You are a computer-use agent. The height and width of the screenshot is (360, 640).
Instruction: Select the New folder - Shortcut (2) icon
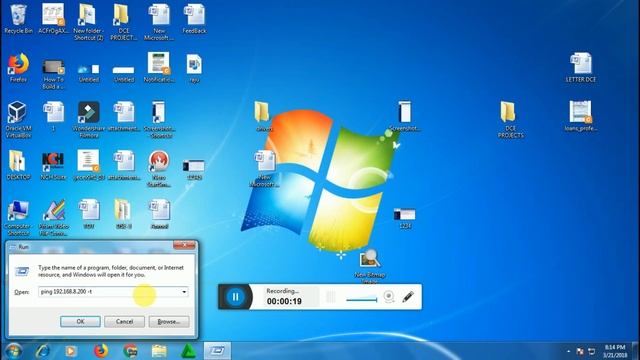tap(89, 22)
